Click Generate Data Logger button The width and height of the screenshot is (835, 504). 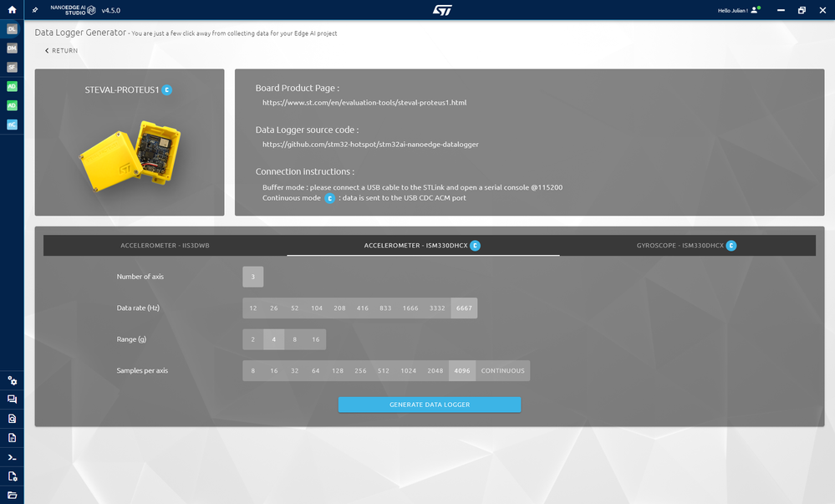pos(430,405)
